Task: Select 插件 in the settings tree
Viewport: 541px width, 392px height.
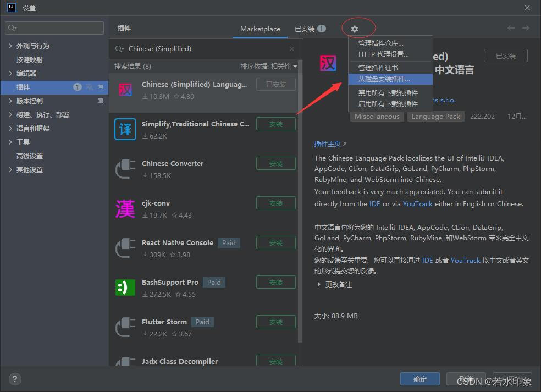Action: point(54,87)
